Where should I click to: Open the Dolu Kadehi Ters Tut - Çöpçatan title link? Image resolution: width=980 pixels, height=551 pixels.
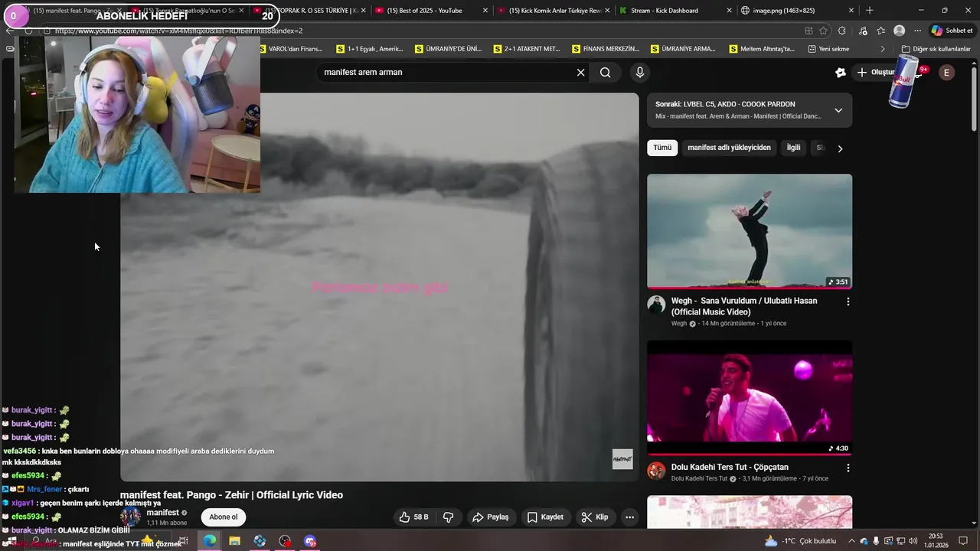pyautogui.click(x=730, y=467)
